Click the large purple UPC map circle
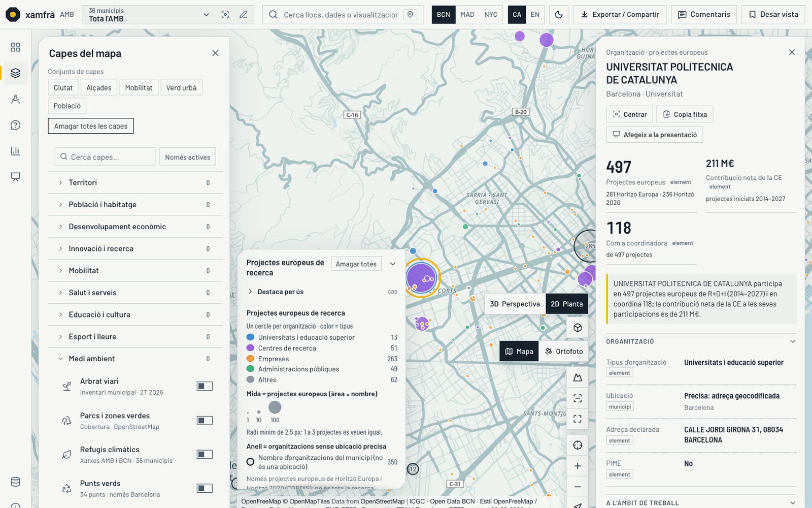 [420, 277]
